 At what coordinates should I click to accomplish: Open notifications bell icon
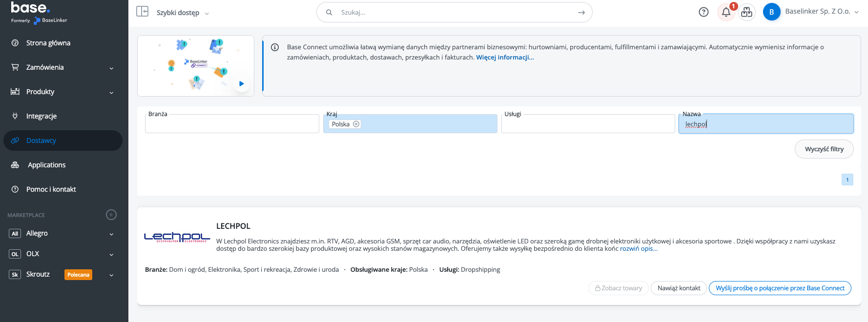(726, 12)
